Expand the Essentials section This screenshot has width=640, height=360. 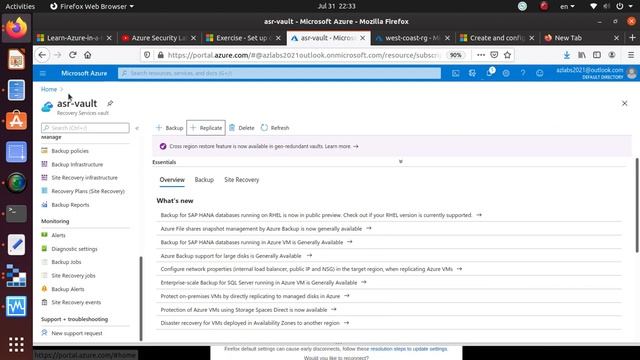point(400,162)
